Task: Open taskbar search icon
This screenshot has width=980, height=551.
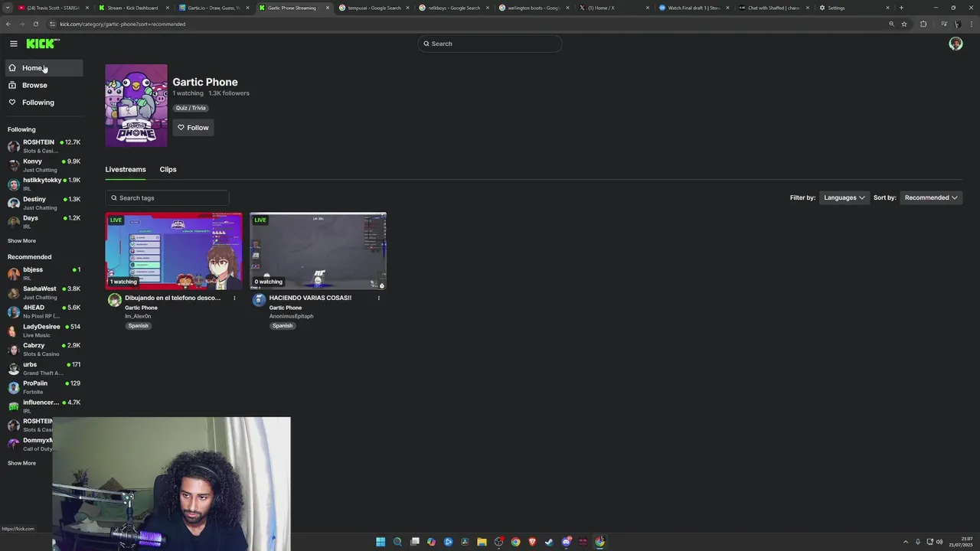Action: (x=397, y=542)
